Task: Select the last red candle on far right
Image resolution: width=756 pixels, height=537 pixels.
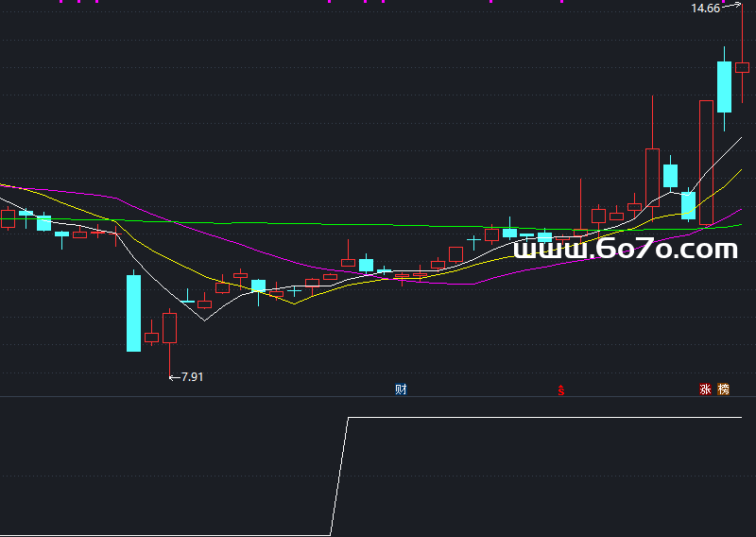Action: click(742, 67)
